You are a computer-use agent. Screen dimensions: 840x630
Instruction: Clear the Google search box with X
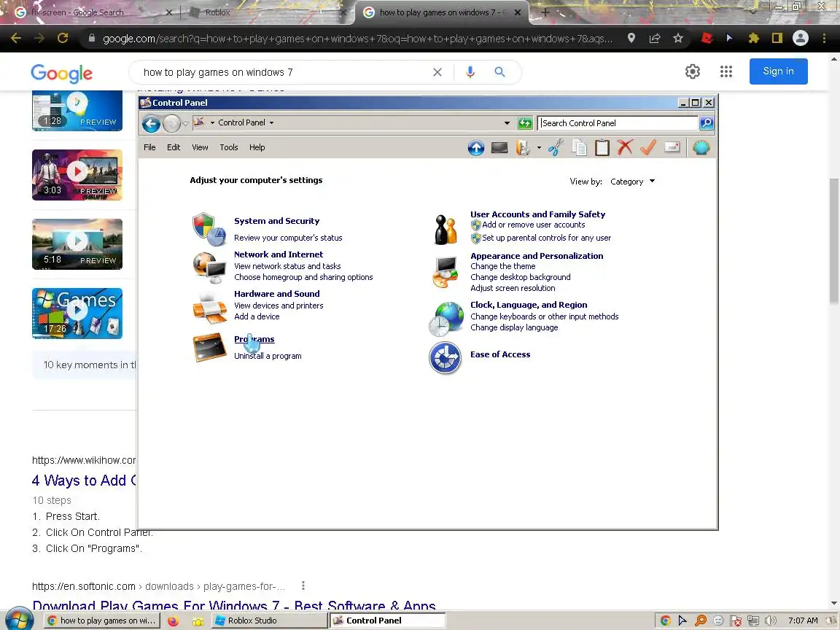coord(437,72)
